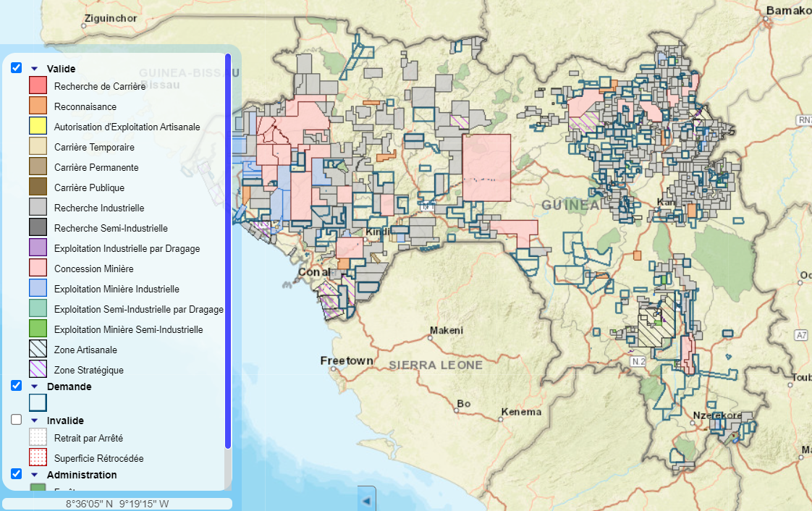Click the Carrière Temporaire legend label

94,147
